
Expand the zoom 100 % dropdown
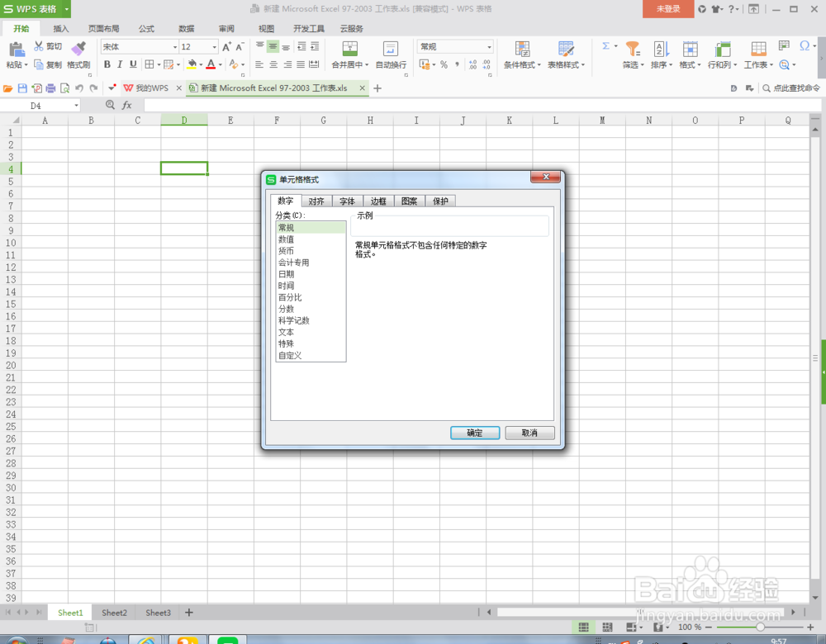(690, 627)
